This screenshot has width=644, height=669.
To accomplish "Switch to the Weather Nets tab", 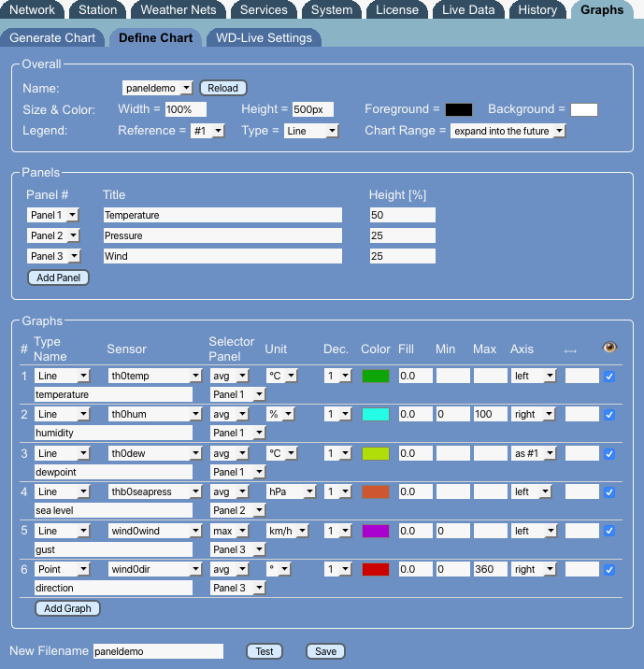I will (x=179, y=10).
